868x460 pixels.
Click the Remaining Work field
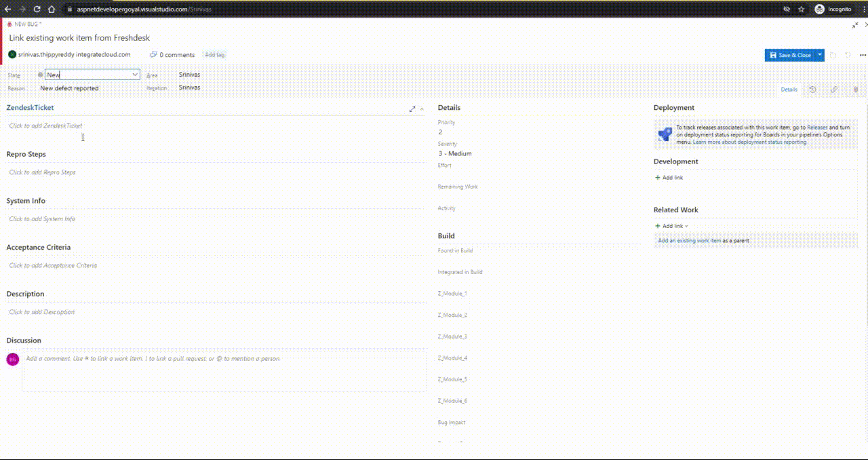pos(539,196)
